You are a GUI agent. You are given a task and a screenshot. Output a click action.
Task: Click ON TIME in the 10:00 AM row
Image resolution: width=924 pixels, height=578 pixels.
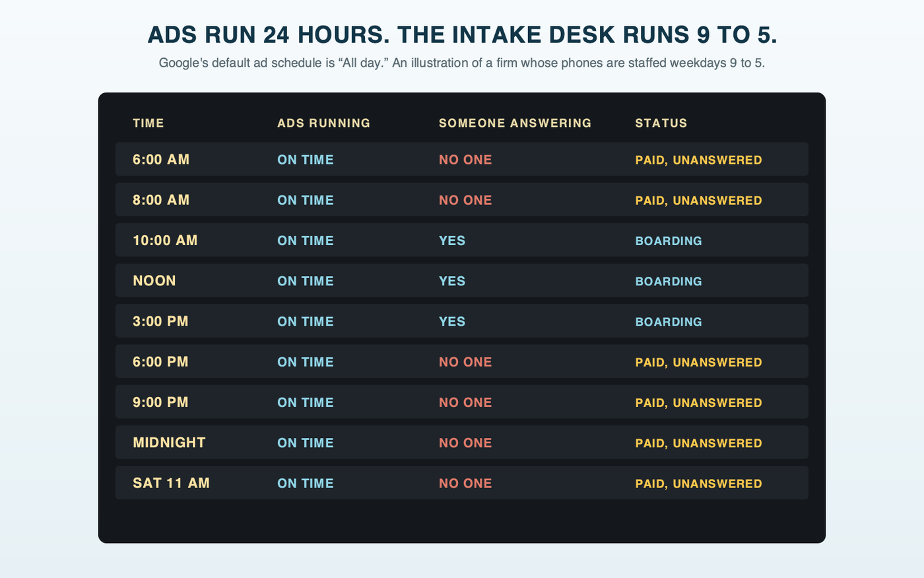click(306, 240)
